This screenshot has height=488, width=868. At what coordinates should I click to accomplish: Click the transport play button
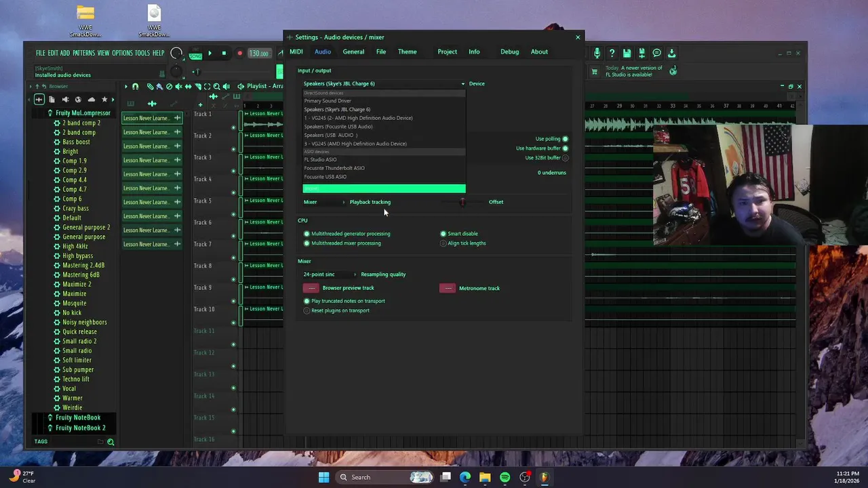[x=210, y=53]
